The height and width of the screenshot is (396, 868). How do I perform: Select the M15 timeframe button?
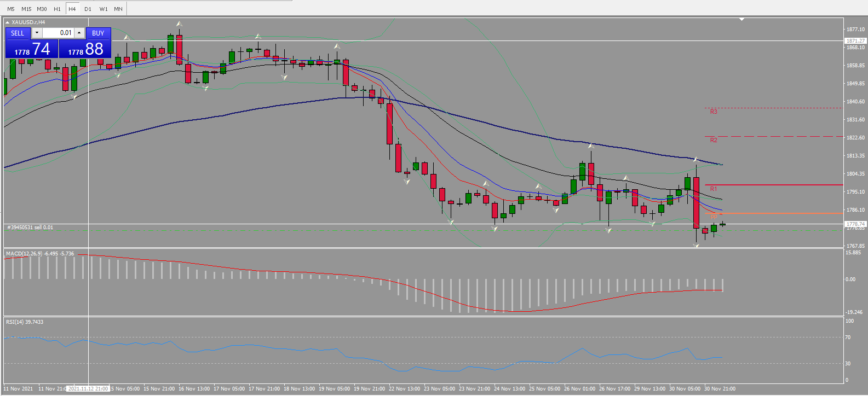point(26,9)
